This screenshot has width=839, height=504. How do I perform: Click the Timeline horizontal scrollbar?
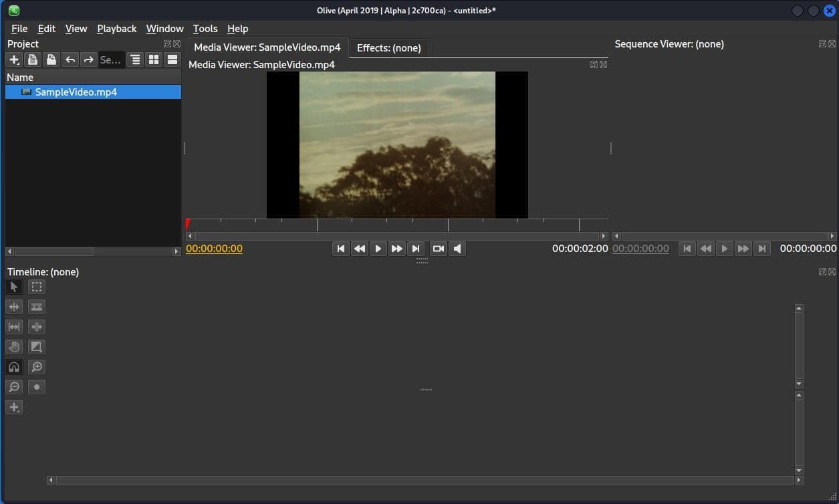coord(425,480)
